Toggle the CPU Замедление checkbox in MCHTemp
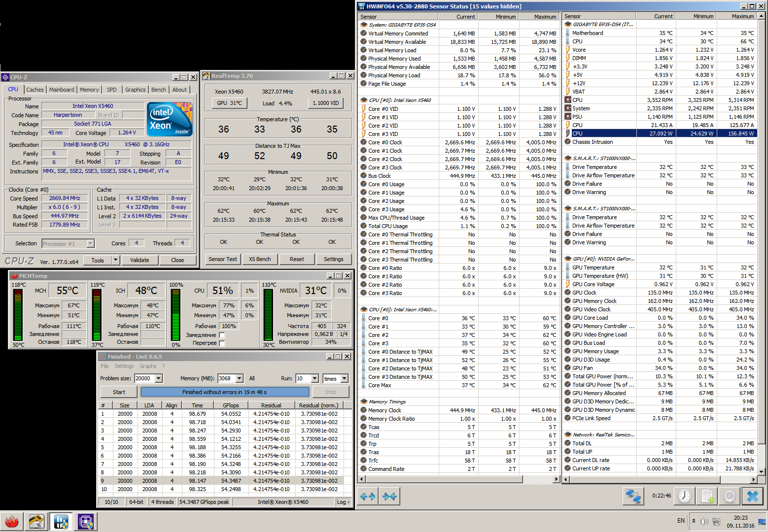The image size is (768, 532). tap(222, 335)
